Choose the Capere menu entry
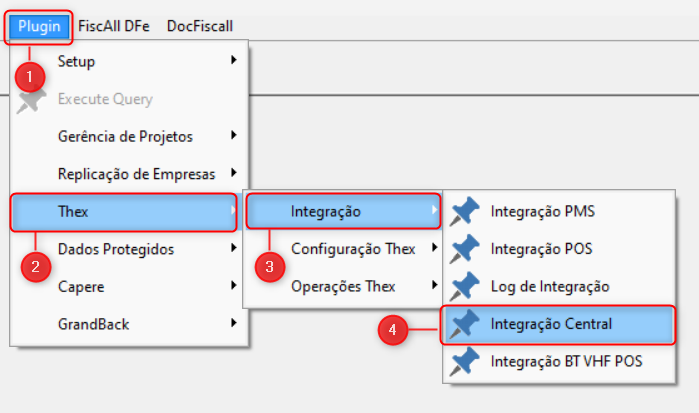 click(81, 286)
